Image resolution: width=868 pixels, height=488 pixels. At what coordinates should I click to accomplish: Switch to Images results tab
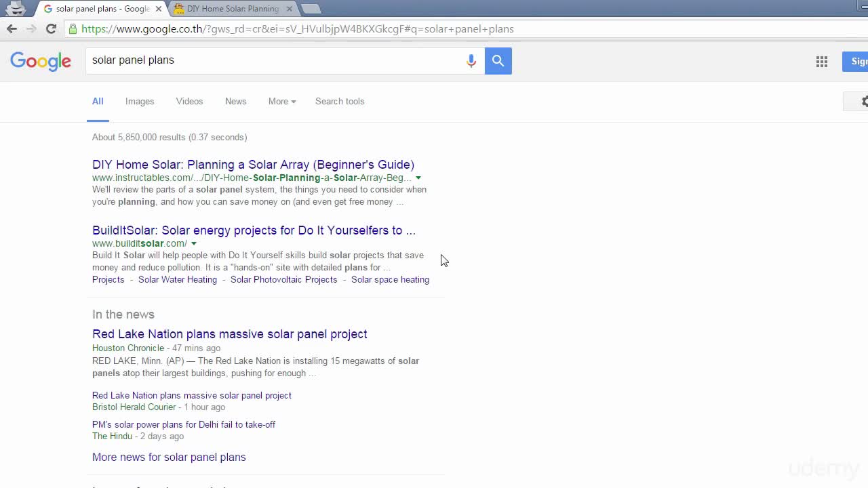coord(140,101)
